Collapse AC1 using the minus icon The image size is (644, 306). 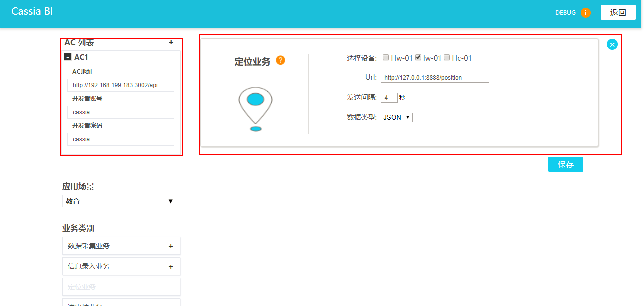coord(68,57)
